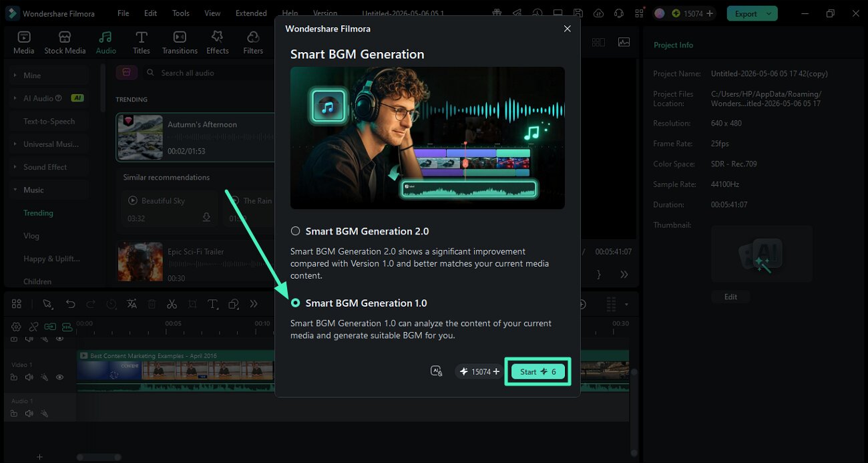Open the Edit menu
The image size is (868, 463).
(151, 13)
